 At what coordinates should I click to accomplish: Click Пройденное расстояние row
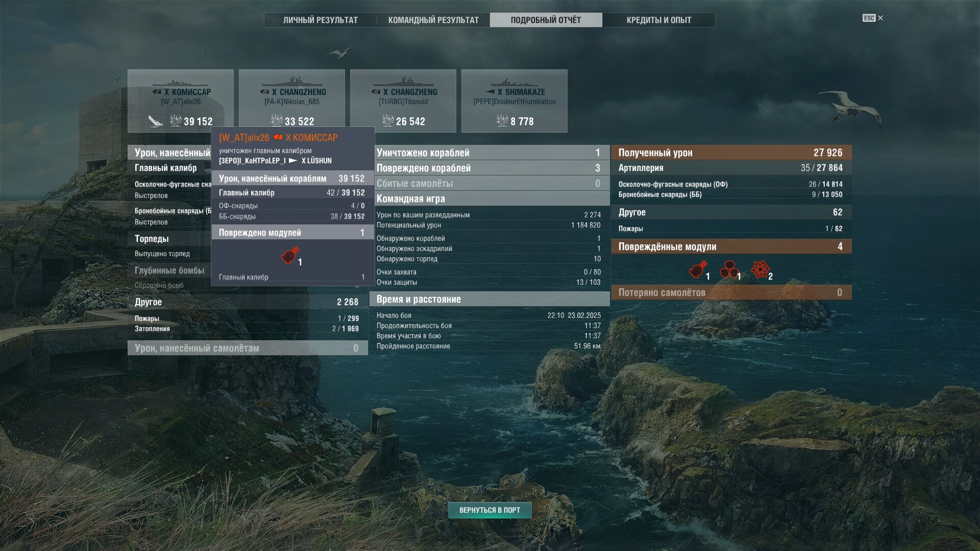pos(489,346)
